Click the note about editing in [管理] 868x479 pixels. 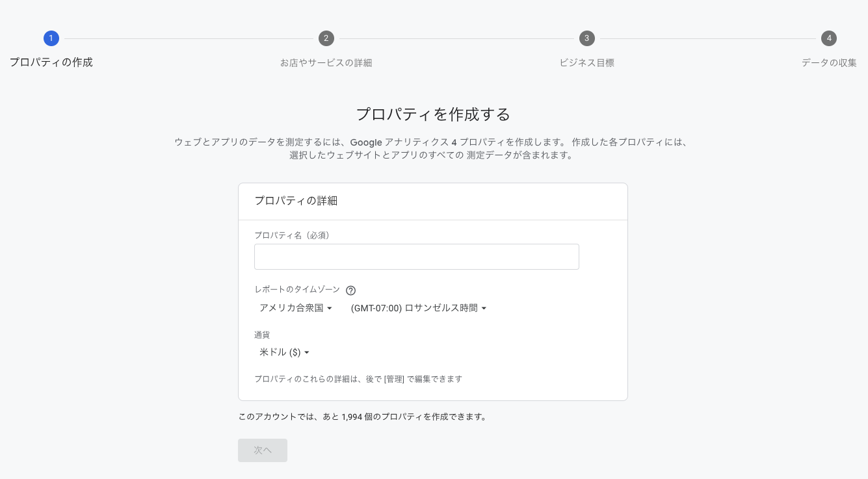[x=358, y=379]
